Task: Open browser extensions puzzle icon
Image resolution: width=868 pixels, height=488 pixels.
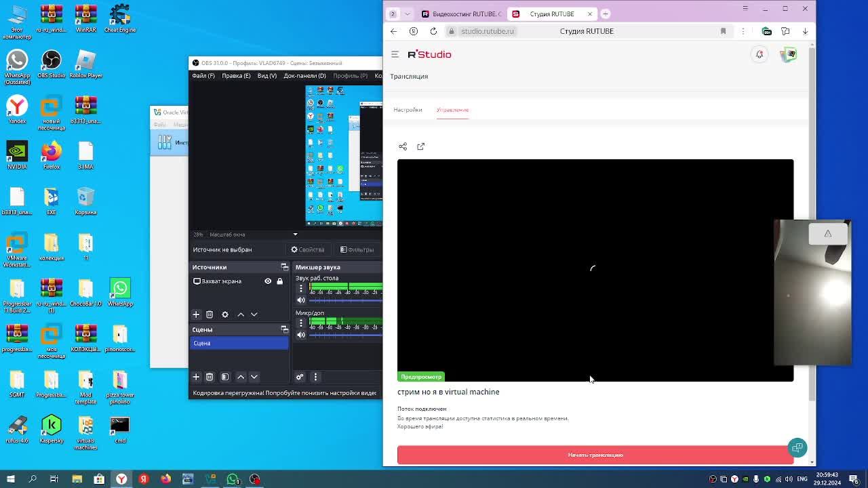Action: pyautogui.click(x=785, y=31)
